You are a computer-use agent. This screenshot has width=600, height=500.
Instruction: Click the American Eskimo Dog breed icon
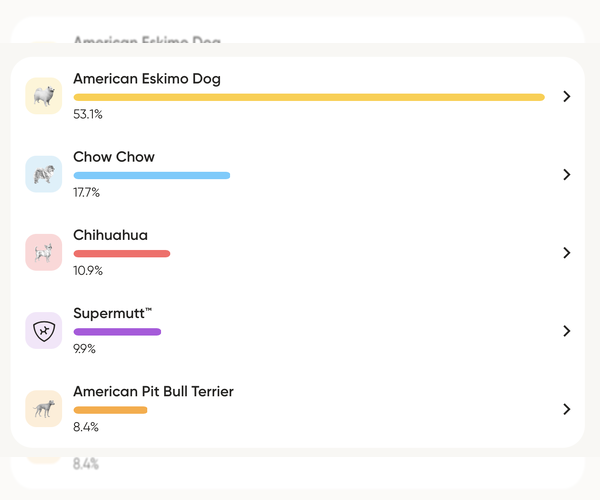43,96
